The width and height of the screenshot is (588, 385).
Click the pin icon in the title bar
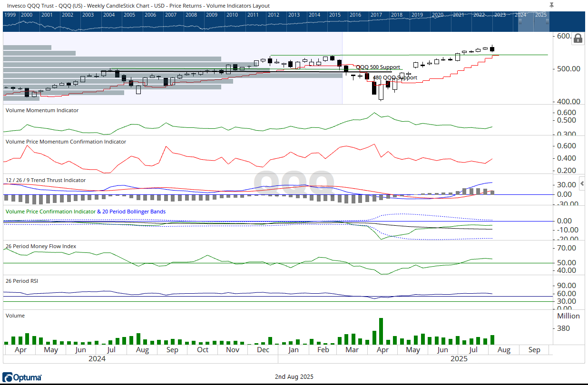pos(551,5)
